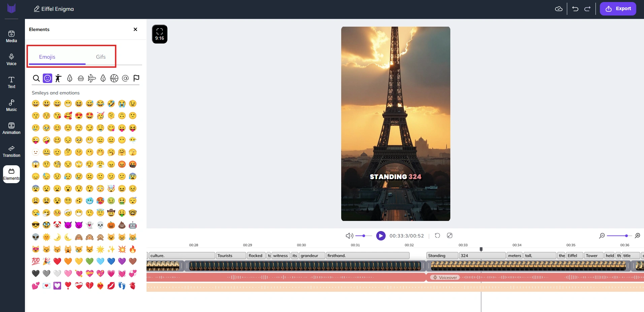Image resolution: width=644 pixels, height=312 pixels.
Task: Rename the project title Eiffel Enigma
Action: click(54, 9)
